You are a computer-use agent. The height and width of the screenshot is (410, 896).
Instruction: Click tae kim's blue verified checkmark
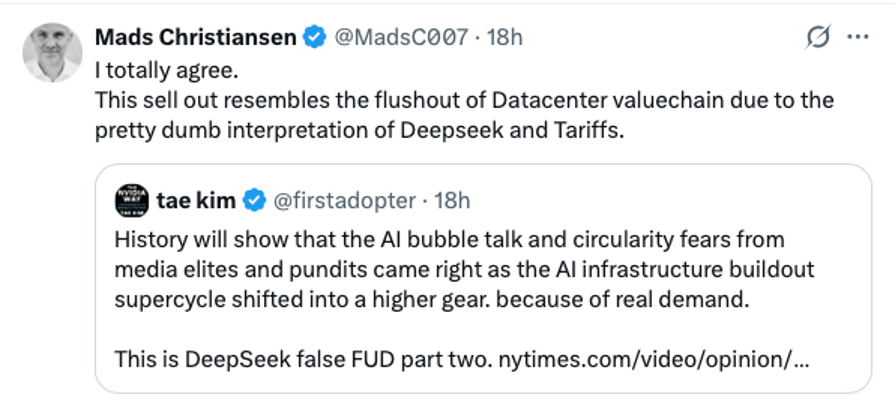point(254,200)
